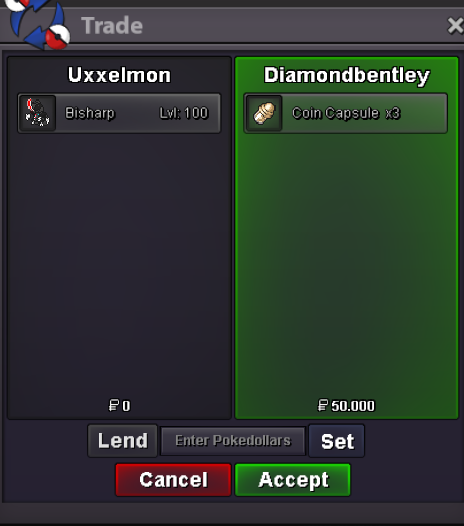This screenshot has height=526, width=464.
Task: Focus the Enter Pokedollars field
Action: click(x=233, y=441)
